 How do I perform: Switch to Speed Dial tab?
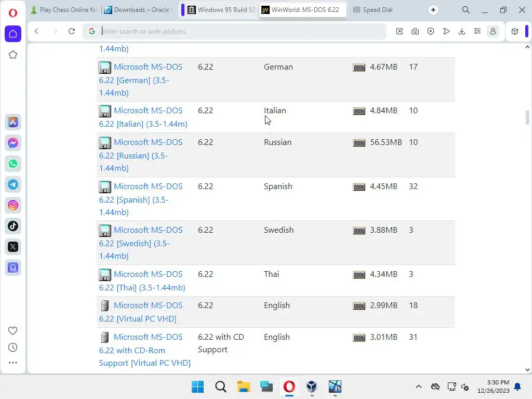(x=373, y=10)
